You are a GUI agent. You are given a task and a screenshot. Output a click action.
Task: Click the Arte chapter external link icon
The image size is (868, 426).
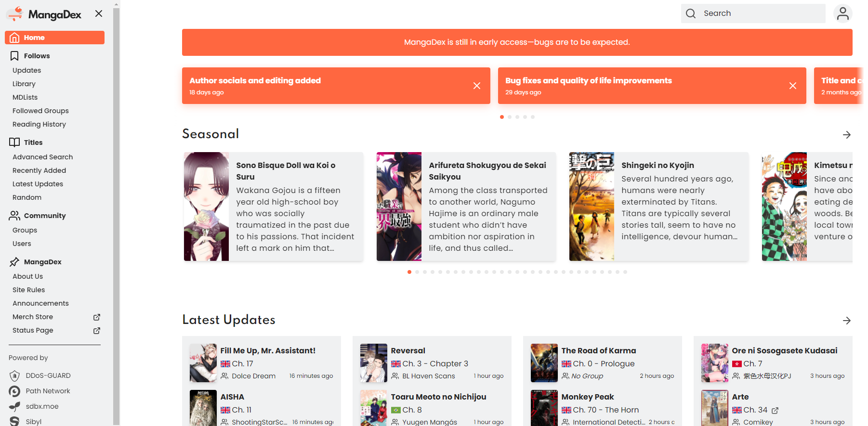click(775, 411)
